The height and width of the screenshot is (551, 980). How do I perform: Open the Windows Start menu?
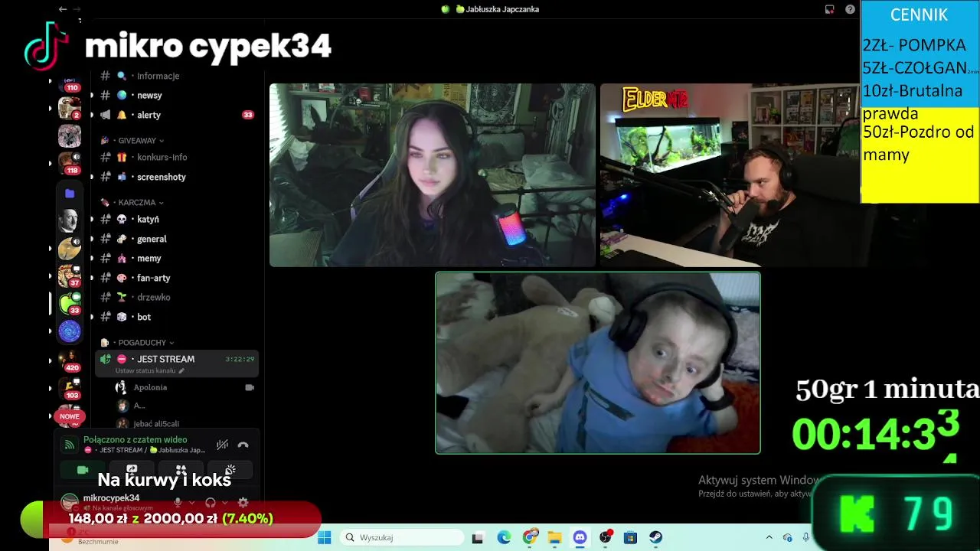325,537
